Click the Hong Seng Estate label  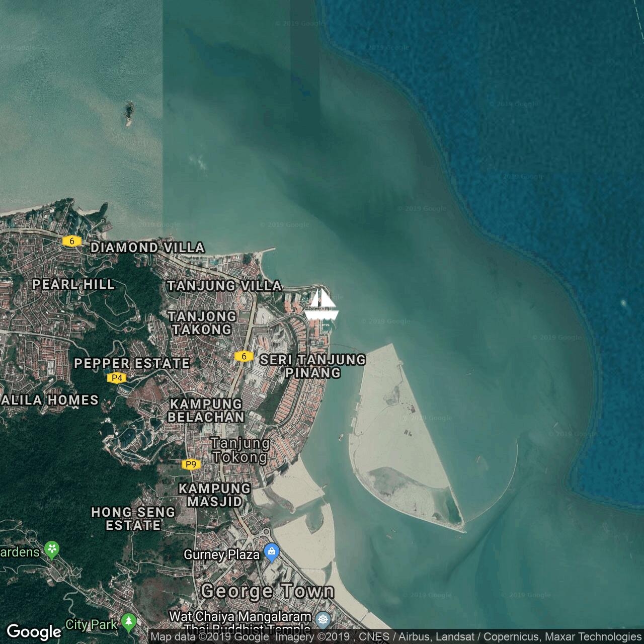tap(133, 519)
